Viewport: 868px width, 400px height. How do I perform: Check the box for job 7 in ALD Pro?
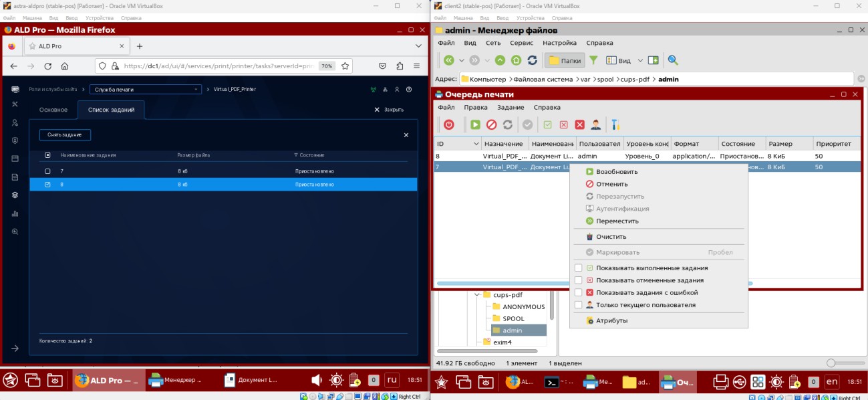click(x=47, y=171)
